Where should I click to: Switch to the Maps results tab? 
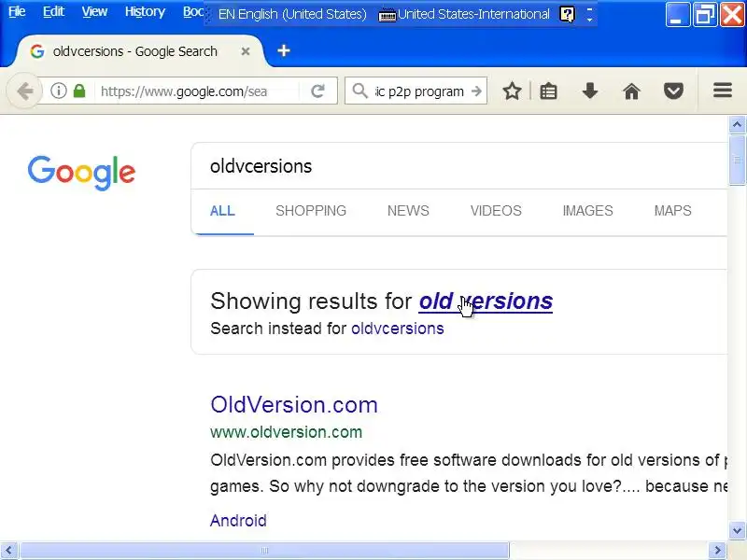coord(672,211)
